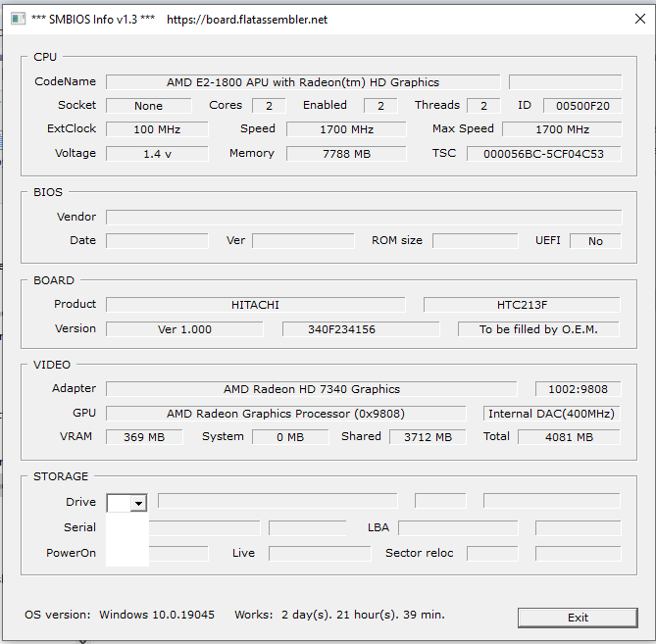Image resolution: width=656 pixels, height=644 pixels.
Task: Click the Speed field in CPU group
Action: [x=346, y=129]
